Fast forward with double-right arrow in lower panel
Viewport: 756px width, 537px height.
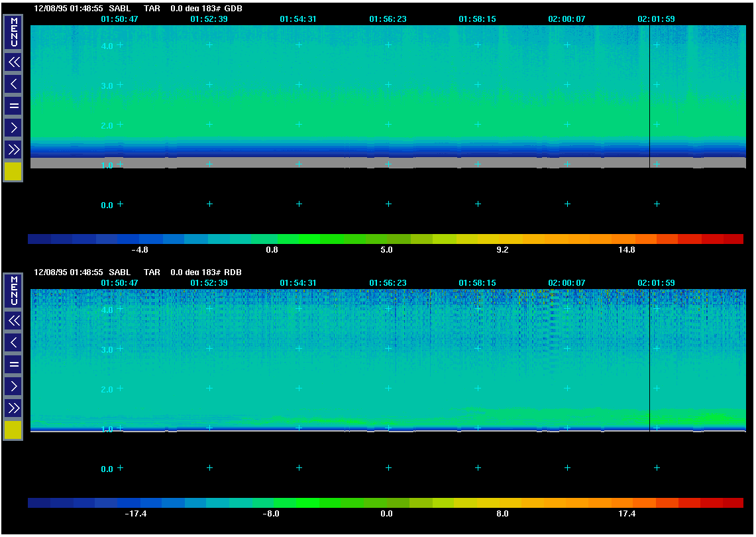(x=13, y=407)
